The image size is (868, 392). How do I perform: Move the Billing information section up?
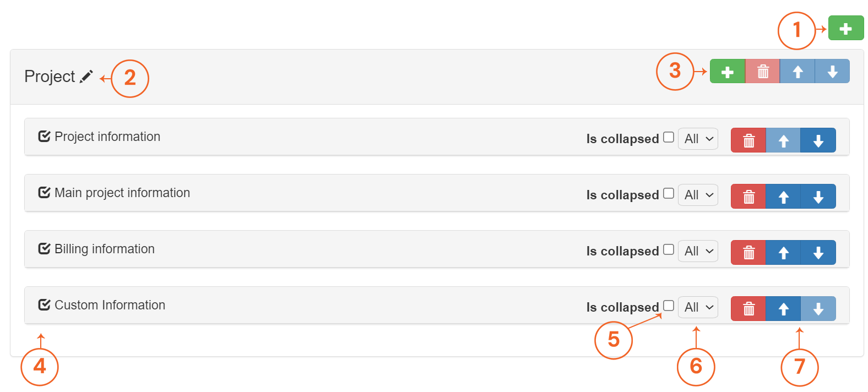pyautogui.click(x=783, y=252)
